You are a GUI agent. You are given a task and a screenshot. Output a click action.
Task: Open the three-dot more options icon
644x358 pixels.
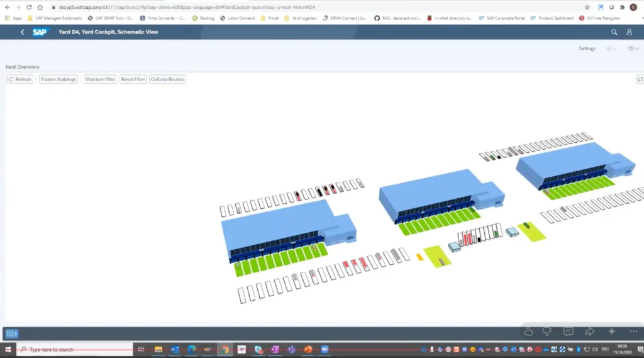tap(633, 332)
